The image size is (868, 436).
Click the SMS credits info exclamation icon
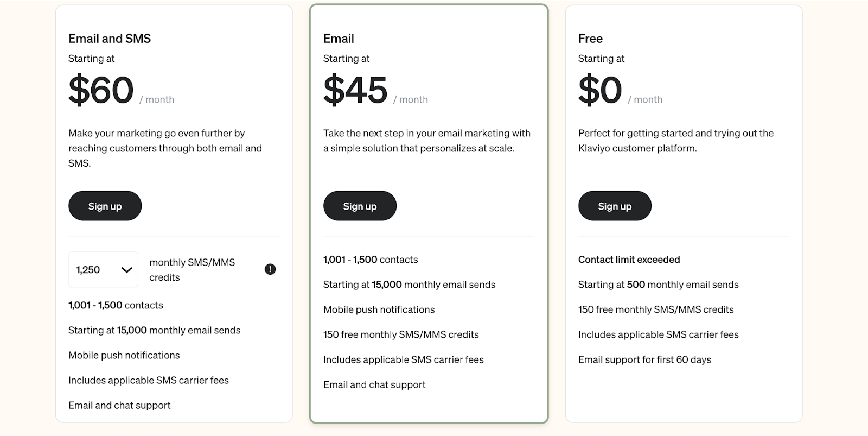click(x=270, y=269)
